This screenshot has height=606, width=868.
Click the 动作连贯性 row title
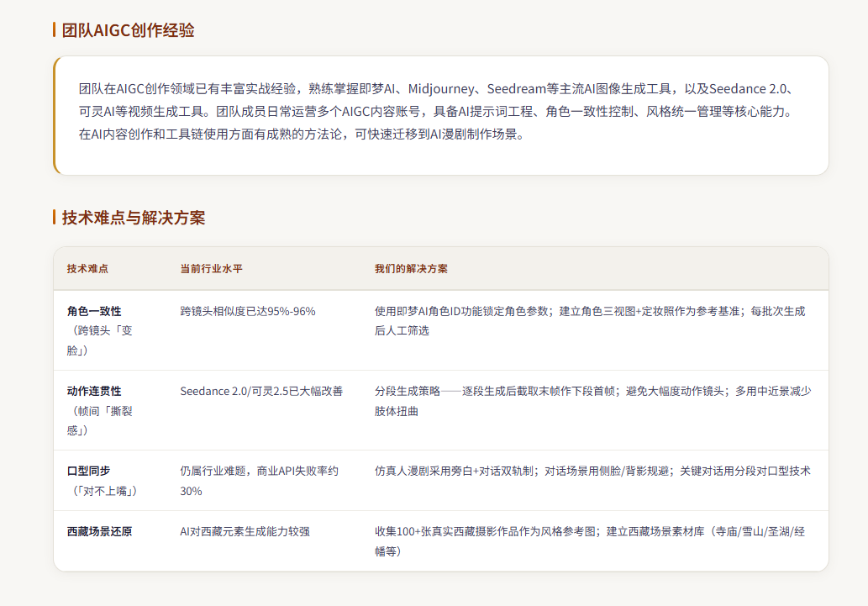pyautogui.click(x=94, y=391)
